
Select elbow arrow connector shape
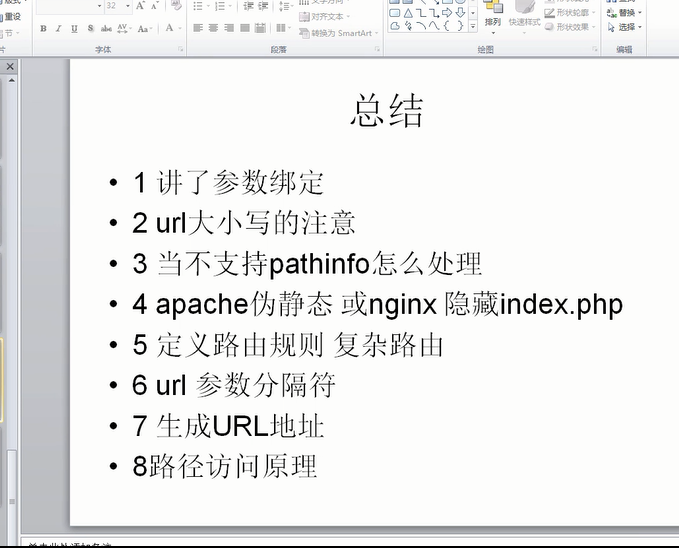pos(434,13)
